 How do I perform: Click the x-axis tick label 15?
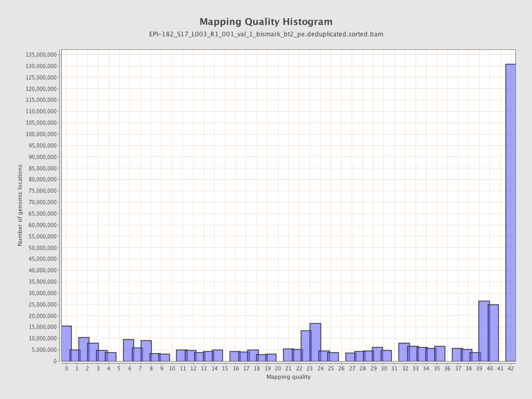point(225,368)
